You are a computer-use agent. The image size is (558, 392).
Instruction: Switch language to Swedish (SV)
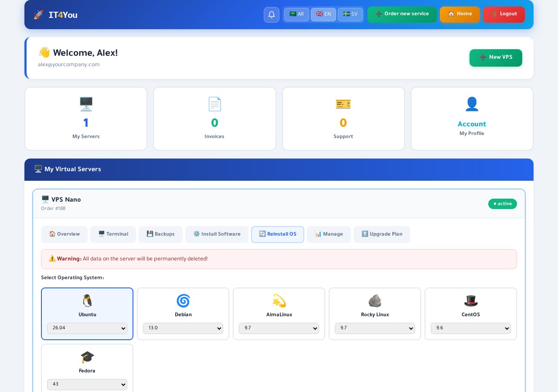click(x=350, y=14)
